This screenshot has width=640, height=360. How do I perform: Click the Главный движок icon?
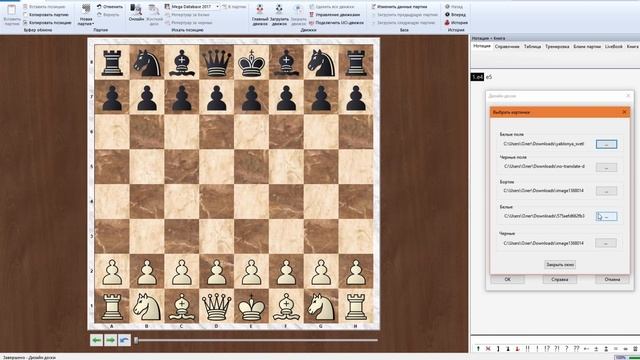(x=260, y=10)
